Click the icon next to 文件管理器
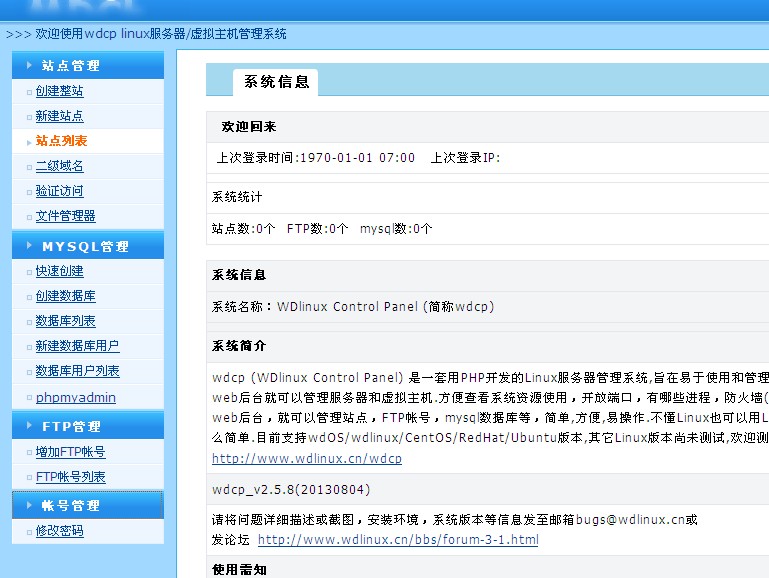 pyautogui.click(x=27, y=217)
